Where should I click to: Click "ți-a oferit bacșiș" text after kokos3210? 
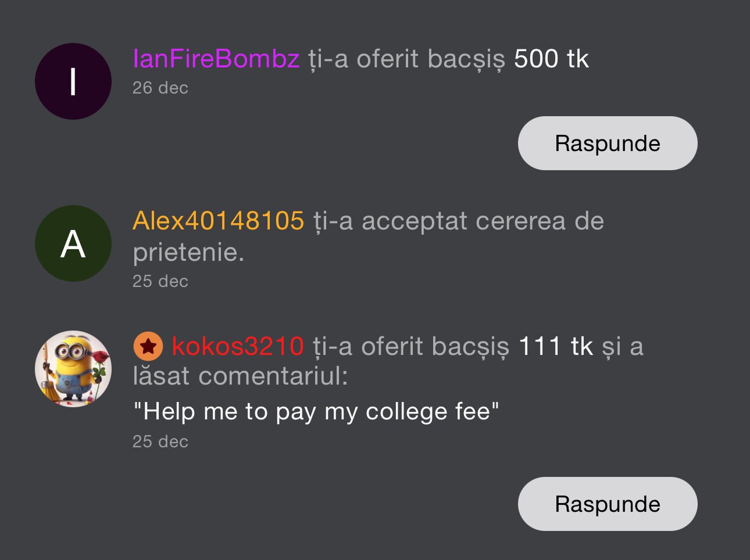pyautogui.click(x=410, y=346)
